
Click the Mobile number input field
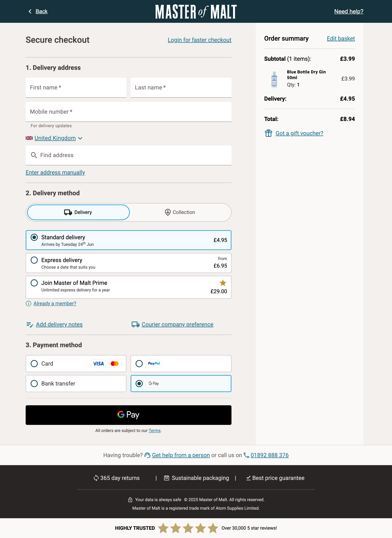[x=128, y=112]
